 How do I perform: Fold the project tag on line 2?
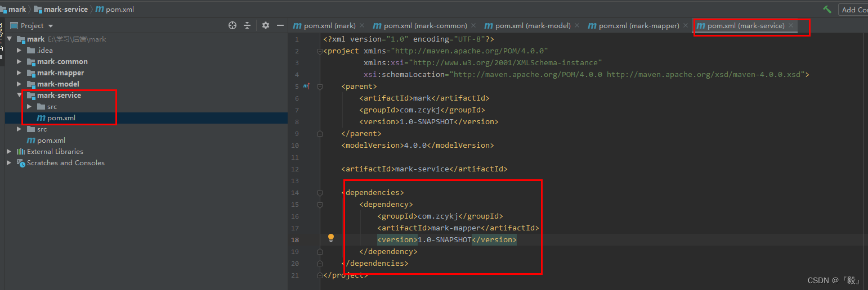tap(320, 51)
